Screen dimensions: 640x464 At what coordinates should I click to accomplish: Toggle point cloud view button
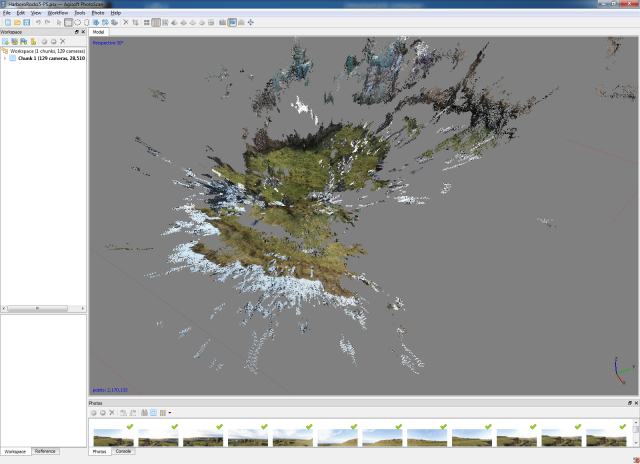[156, 22]
